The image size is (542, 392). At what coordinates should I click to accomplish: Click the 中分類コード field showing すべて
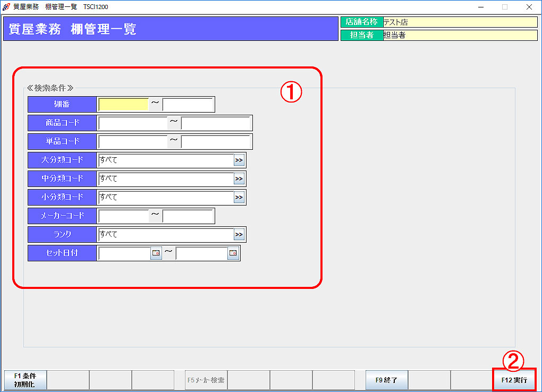[166, 178]
